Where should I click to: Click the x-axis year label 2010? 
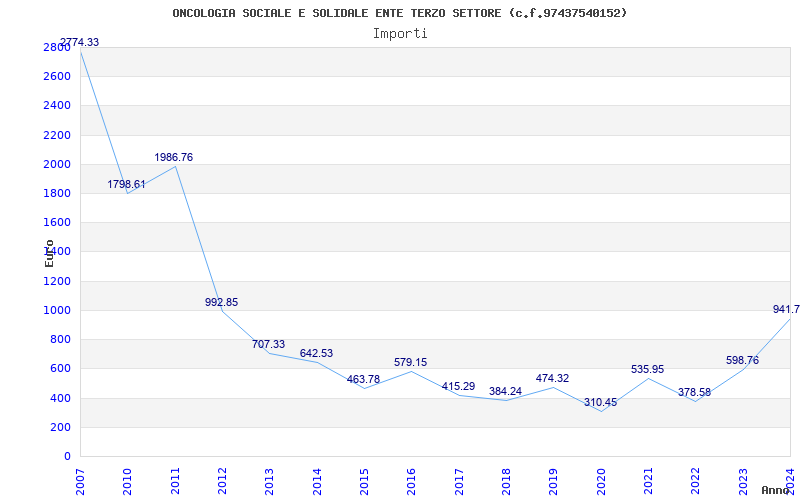[x=128, y=482]
